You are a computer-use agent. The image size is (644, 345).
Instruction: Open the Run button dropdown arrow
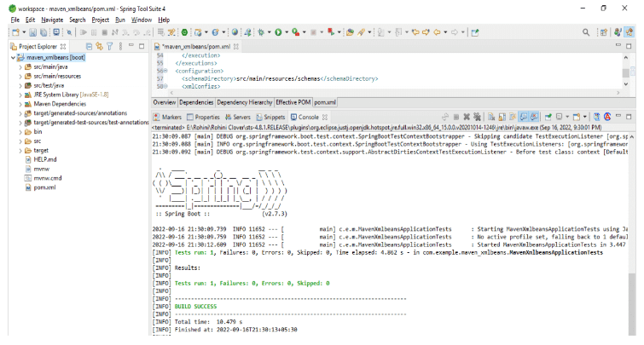point(287,32)
